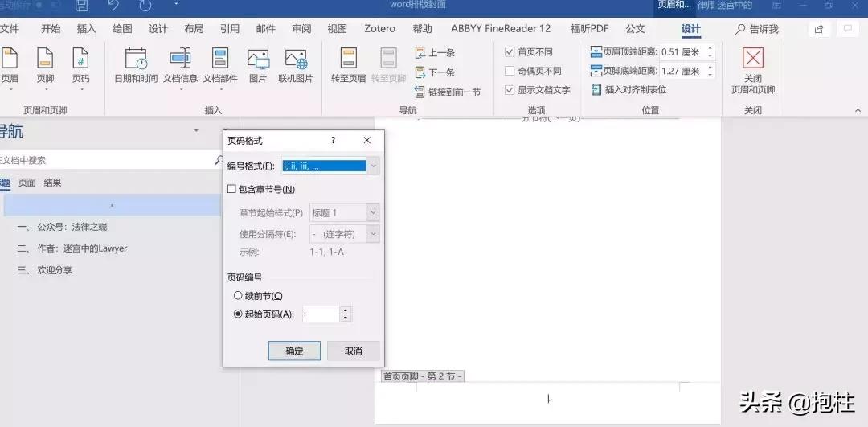Screen dimensions: 868x427
Task: Toggle 首页不同 (different first page) checkbox
Action: tap(510, 52)
